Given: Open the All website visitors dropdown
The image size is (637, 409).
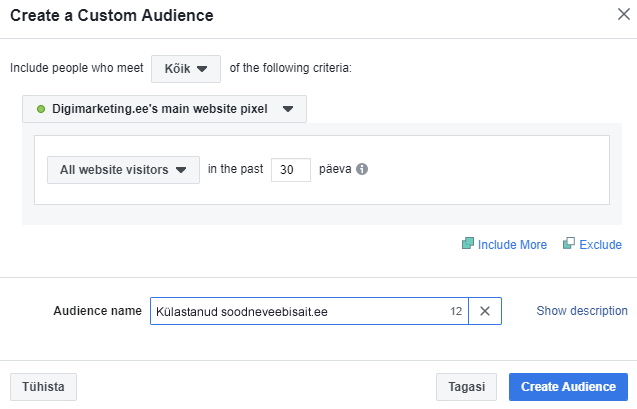Looking at the screenshot, I should (123, 170).
